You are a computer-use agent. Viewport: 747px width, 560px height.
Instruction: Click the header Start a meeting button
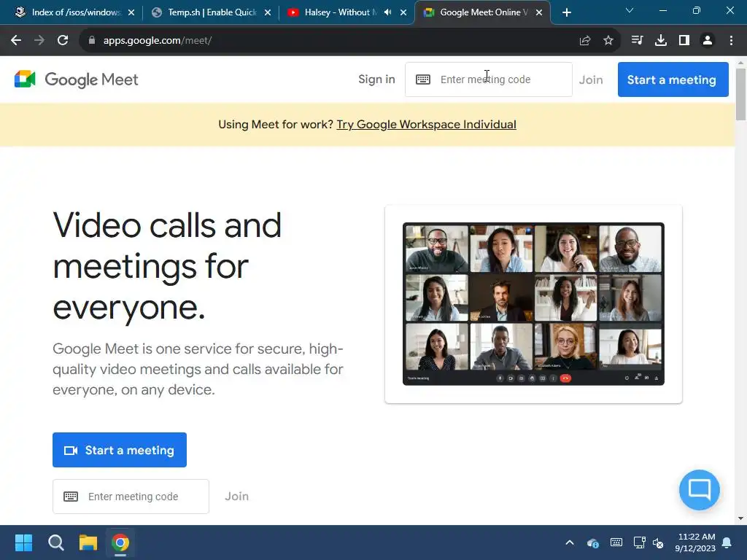[x=673, y=79]
